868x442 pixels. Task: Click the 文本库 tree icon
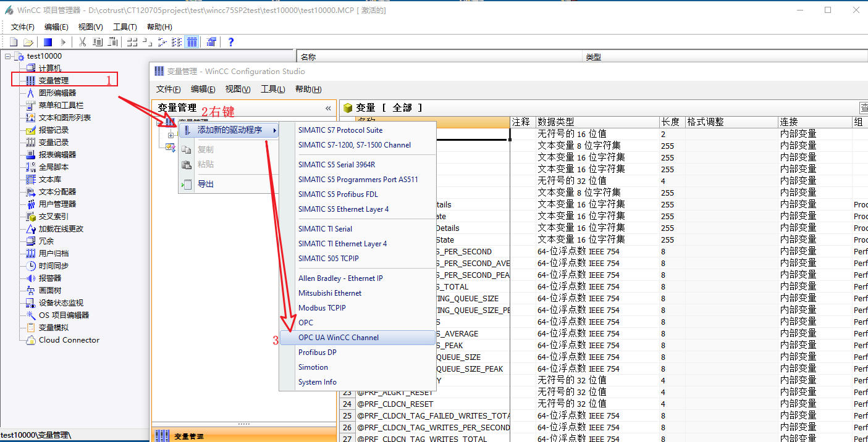coord(31,179)
